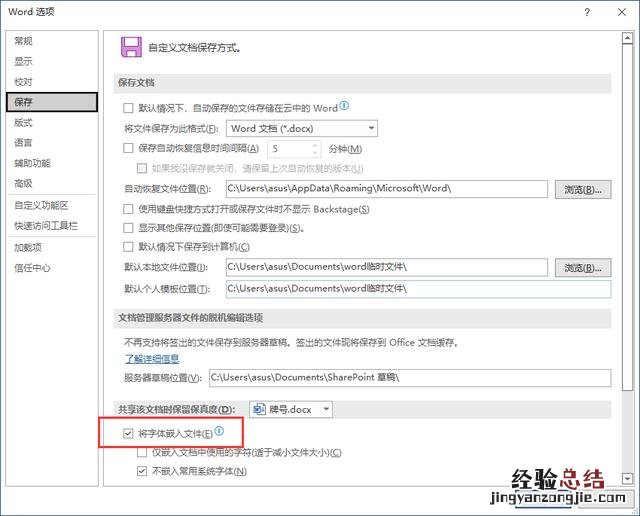The height and width of the screenshot is (516, 640).
Task: Decrease auto-recover minutes with spinner down
Action: point(314,153)
